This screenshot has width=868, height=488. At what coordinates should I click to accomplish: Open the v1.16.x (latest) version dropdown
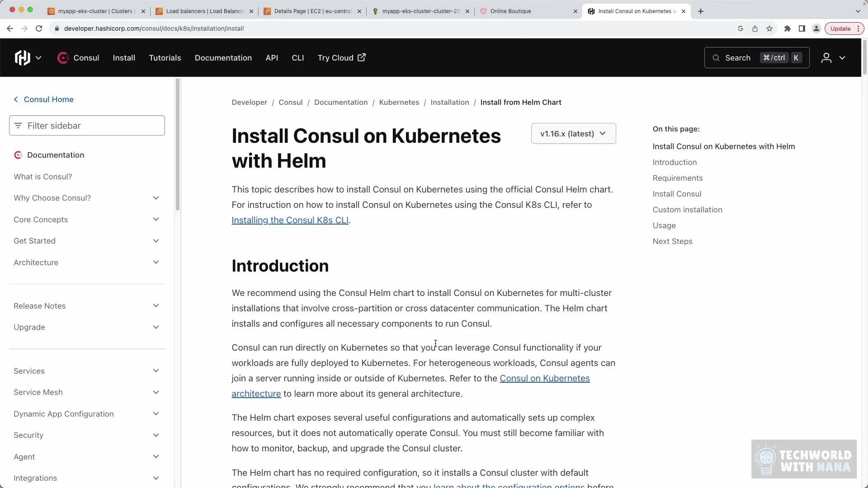[573, 134]
